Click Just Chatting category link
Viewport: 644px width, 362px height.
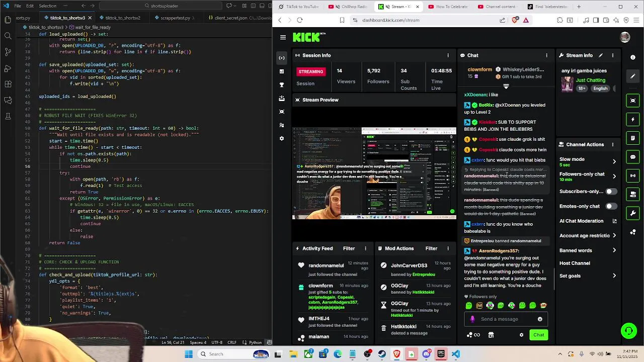tap(590, 80)
